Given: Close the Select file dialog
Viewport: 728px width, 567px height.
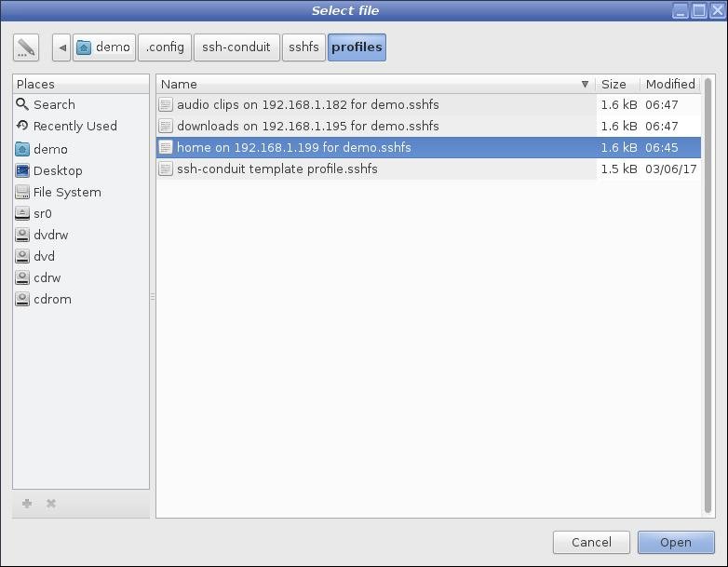Looking at the screenshot, I should pyautogui.click(x=718, y=10).
